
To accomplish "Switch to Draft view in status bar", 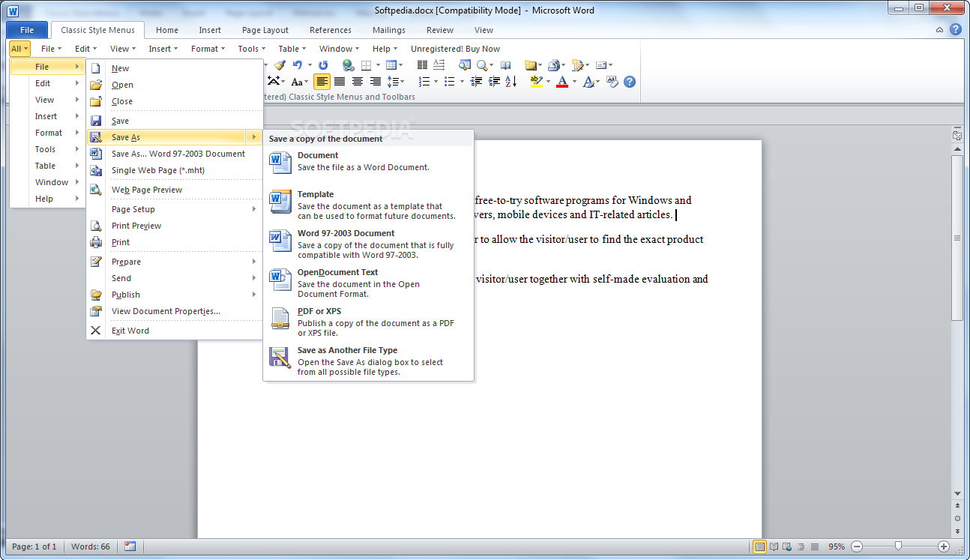I will pyautogui.click(x=815, y=547).
